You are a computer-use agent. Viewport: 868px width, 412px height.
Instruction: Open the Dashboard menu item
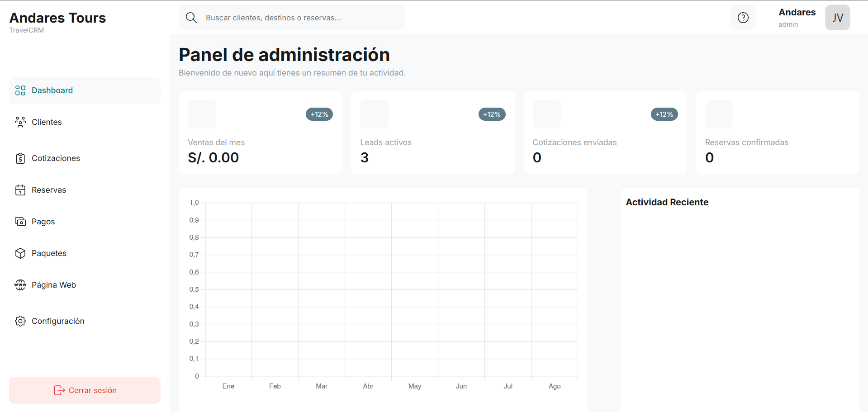click(85, 90)
